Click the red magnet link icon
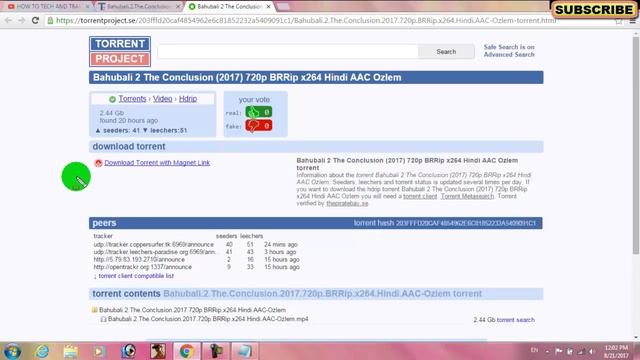The height and width of the screenshot is (360, 640). [x=98, y=163]
